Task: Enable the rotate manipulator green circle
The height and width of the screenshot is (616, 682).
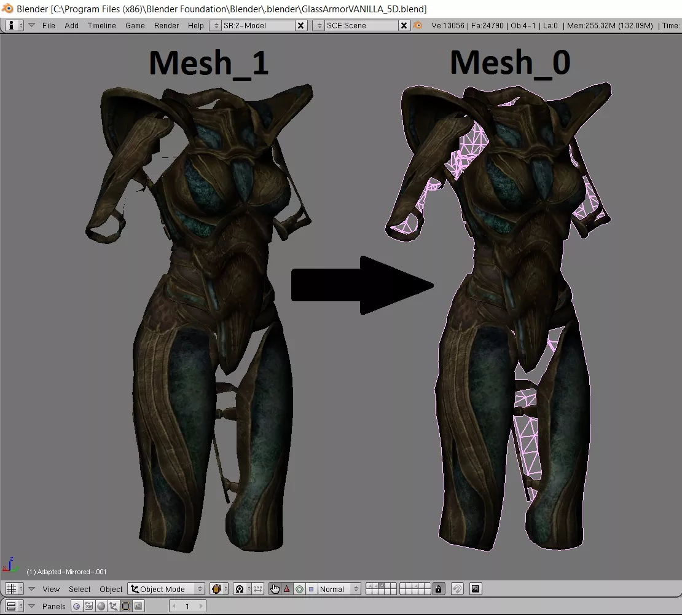Action: (x=299, y=589)
